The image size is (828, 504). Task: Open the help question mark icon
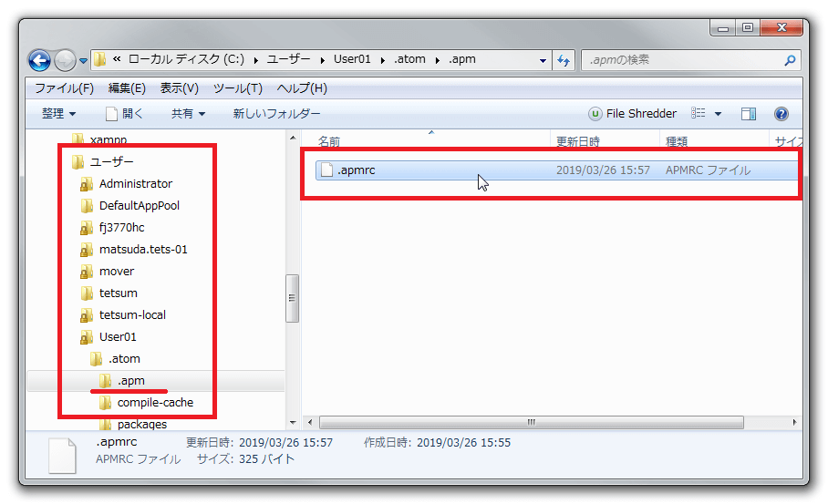781,114
